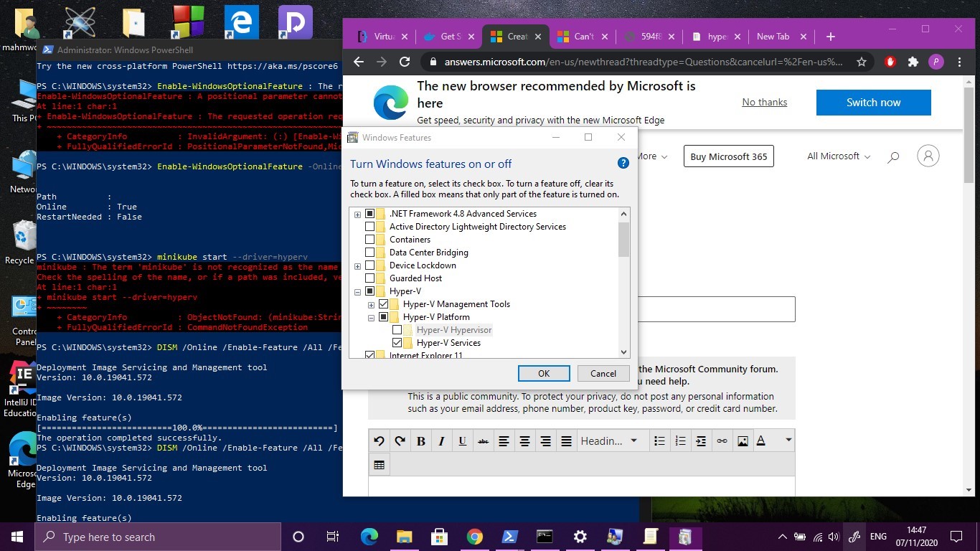Image resolution: width=980 pixels, height=551 pixels.
Task: Click the Microsoft site search magnifier
Action: [893, 156]
